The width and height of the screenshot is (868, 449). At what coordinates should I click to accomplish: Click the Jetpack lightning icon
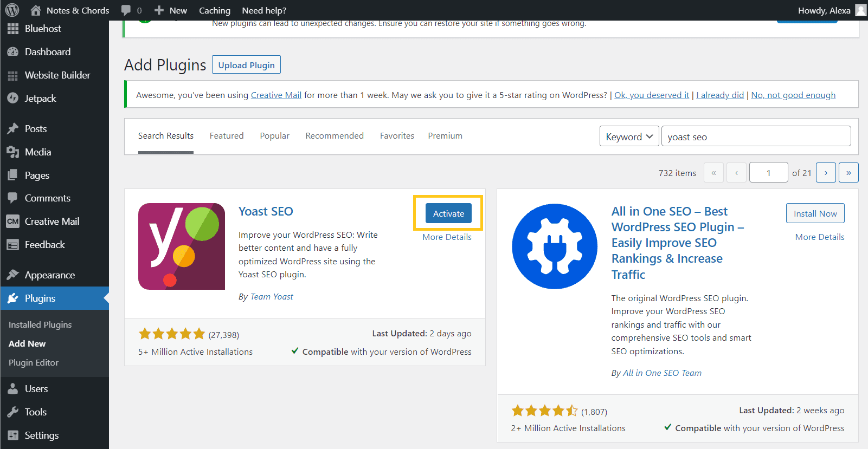(x=13, y=99)
